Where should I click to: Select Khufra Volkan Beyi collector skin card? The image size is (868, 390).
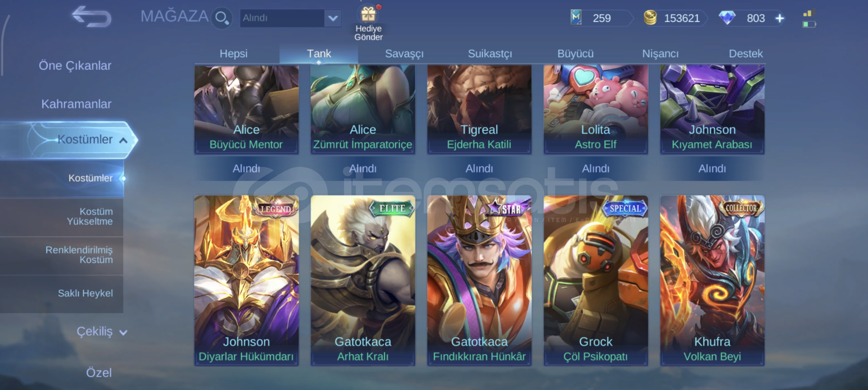(x=712, y=281)
